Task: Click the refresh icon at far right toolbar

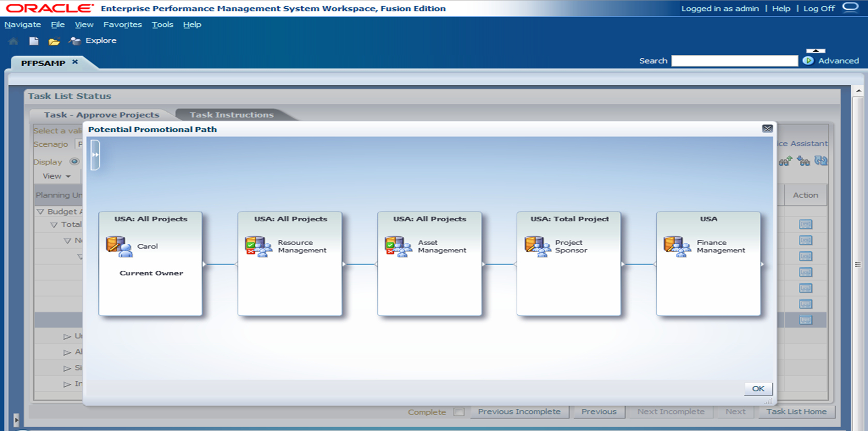Action: point(821,161)
